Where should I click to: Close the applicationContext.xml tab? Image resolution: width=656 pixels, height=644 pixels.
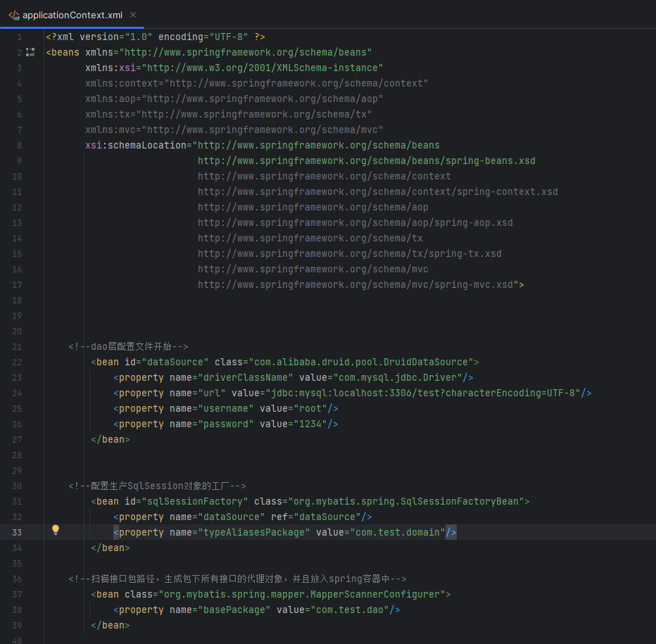[134, 15]
